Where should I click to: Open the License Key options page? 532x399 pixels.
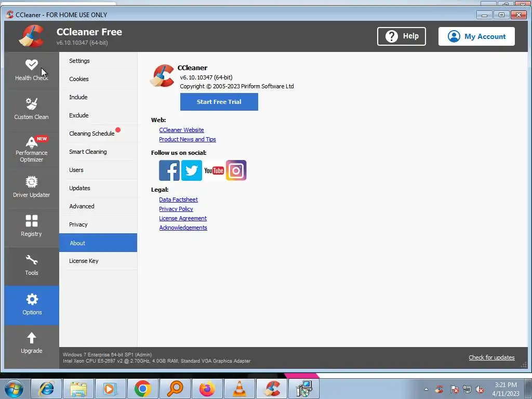pyautogui.click(x=98, y=261)
